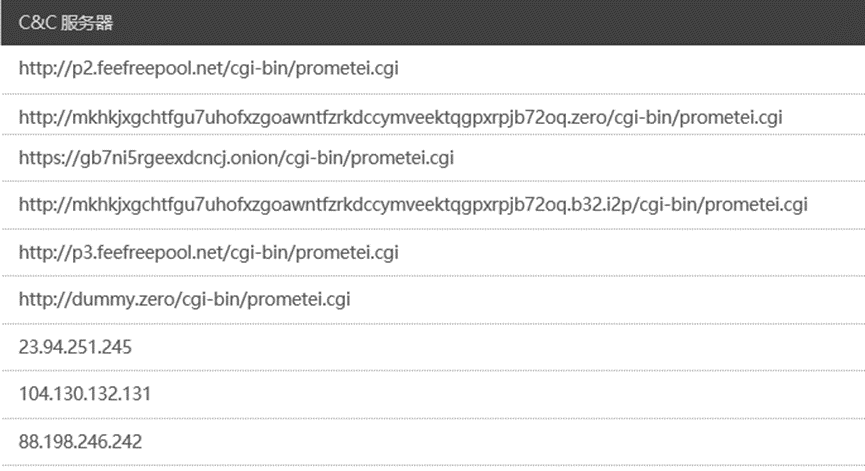
Task: Select the b32.i2p prometei.cgi URL
Action: coord(413,205)
